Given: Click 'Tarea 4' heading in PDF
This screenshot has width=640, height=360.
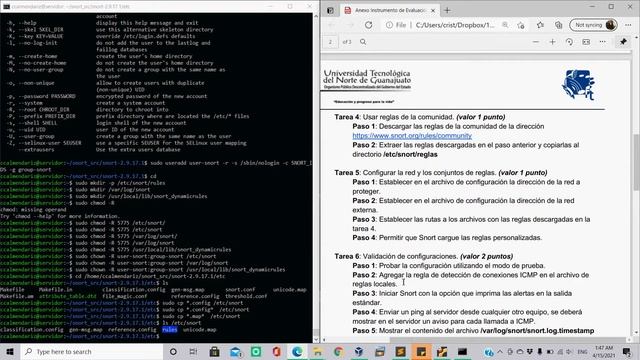Looking at the screenshot, I should (x=347, y=117).
